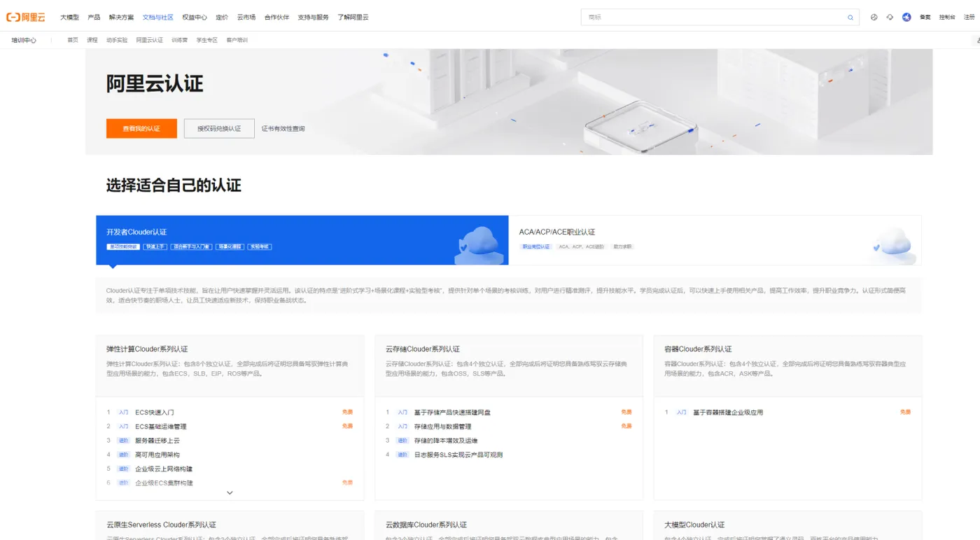Click 培训中心 label in sub-navigation
The width and height of the screenshot is (980, 540).
point(24,41)
